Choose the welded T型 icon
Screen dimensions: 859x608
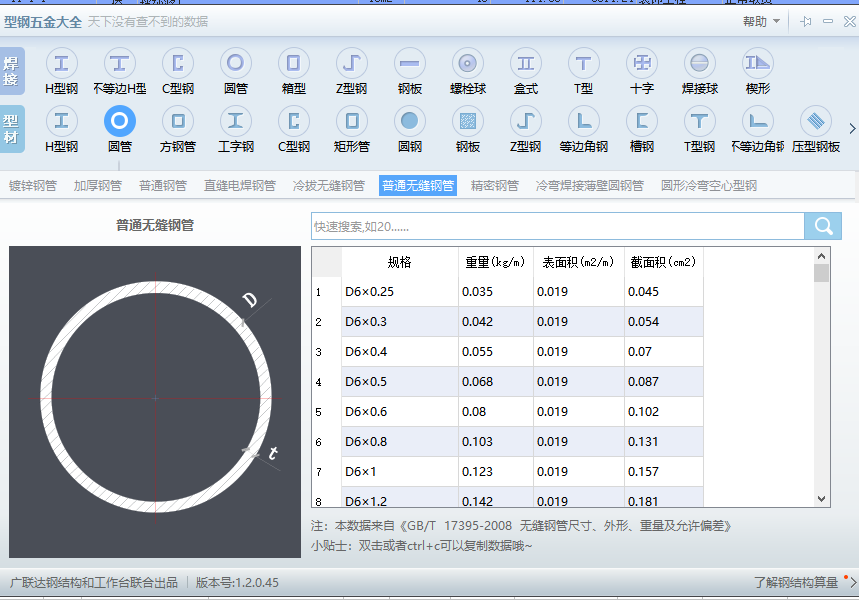click(583, 64)
